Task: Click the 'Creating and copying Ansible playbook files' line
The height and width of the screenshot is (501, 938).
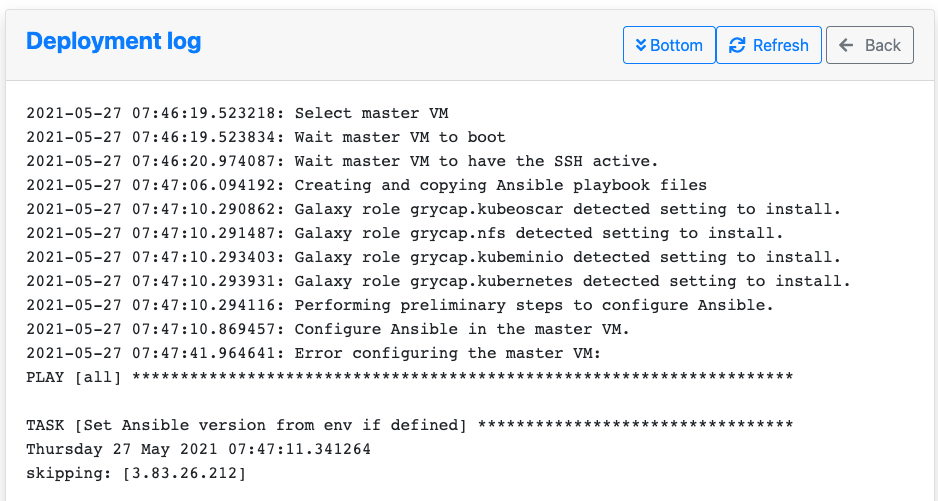Action: click(367, 185)
